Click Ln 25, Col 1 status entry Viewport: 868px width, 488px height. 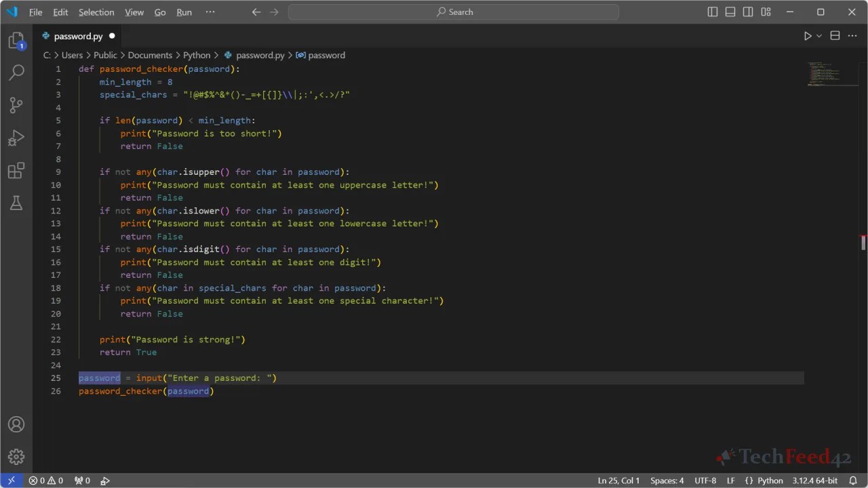pos(618,481)
